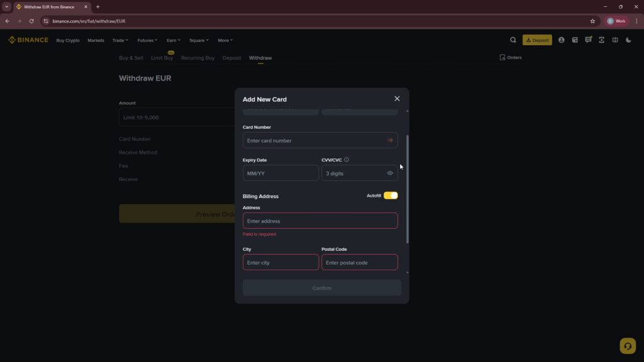Expand the More menu
The width and height of the screenshot is (644, 362).
(x=225, y=40)
